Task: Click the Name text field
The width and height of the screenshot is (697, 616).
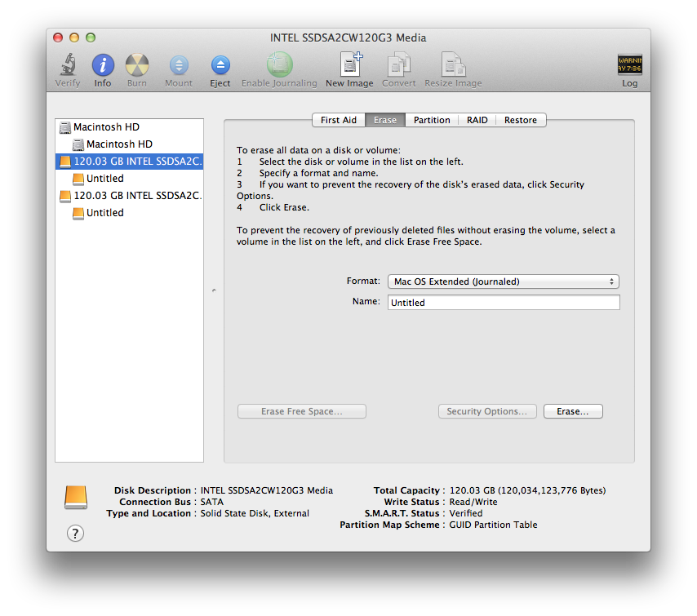Action: point(504,302)
